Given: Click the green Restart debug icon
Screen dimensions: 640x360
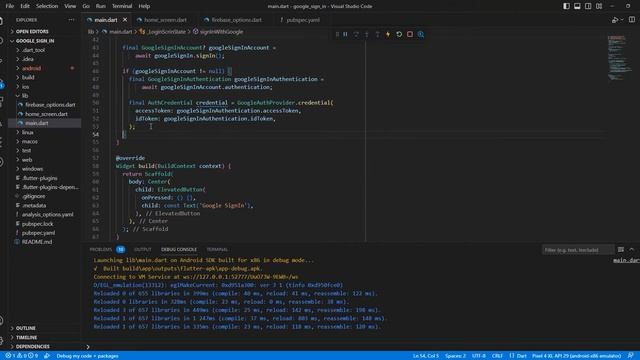Looking at the screenshot, I should coord(399,34).
